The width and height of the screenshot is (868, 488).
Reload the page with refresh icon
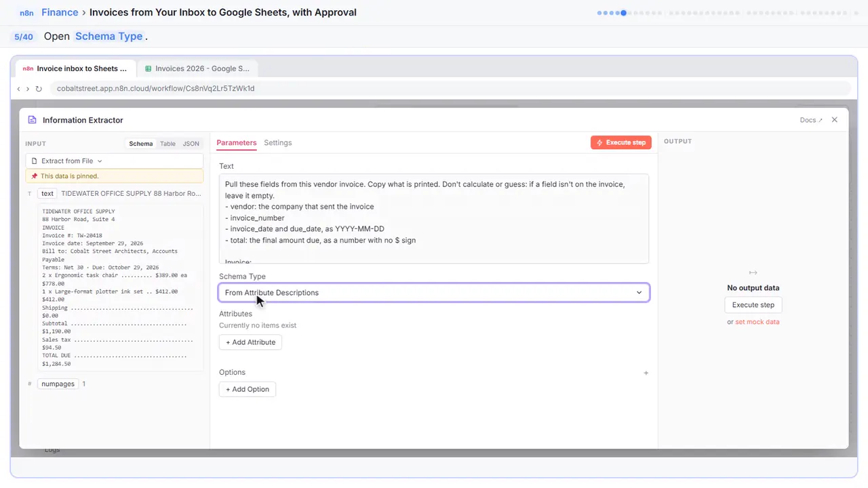point(39,89)
